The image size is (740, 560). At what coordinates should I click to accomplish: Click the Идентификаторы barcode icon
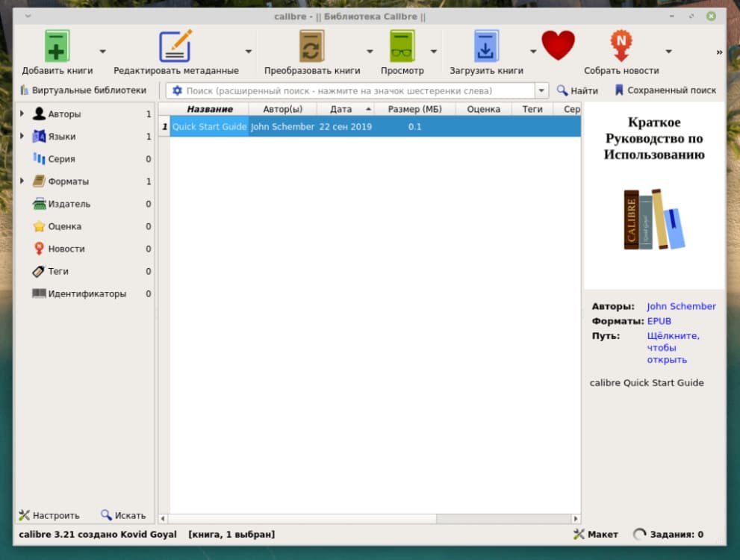[39, 293]
